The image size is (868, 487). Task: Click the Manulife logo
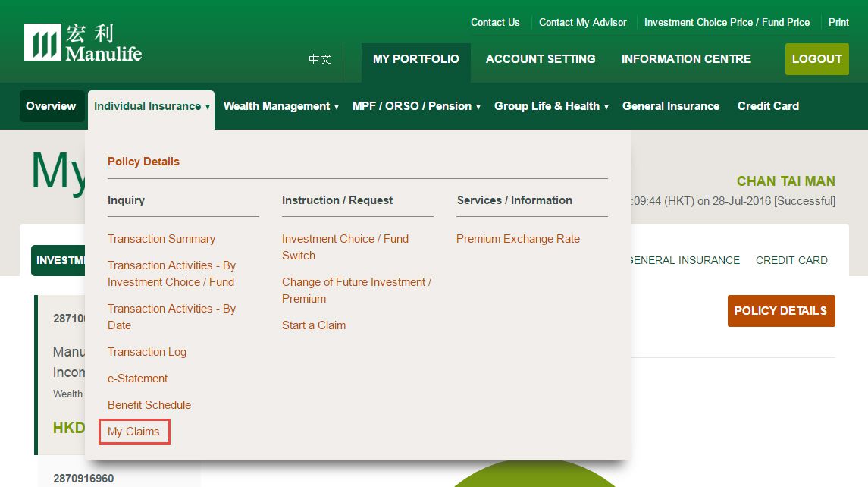(83, 42)
